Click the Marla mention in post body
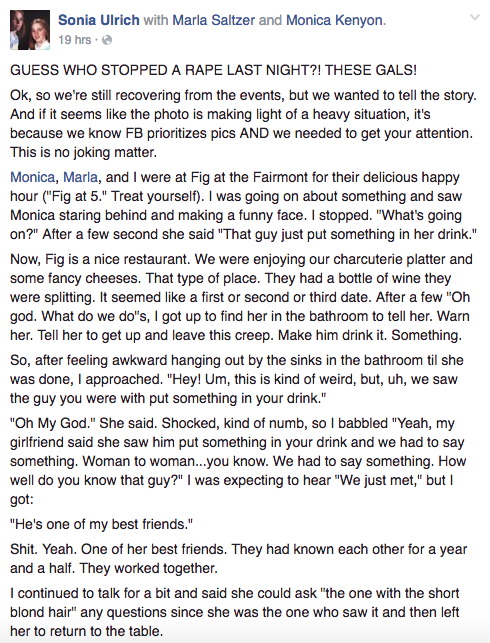 point(81,177)
